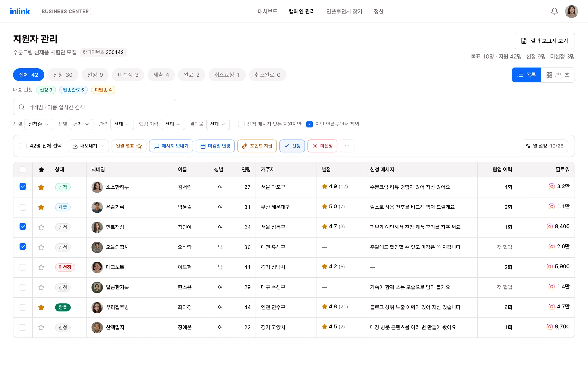Select the 미선정 3 tab
Image resolution: width=588 pixels, height=368 pixels.
[x=128, y=75]
